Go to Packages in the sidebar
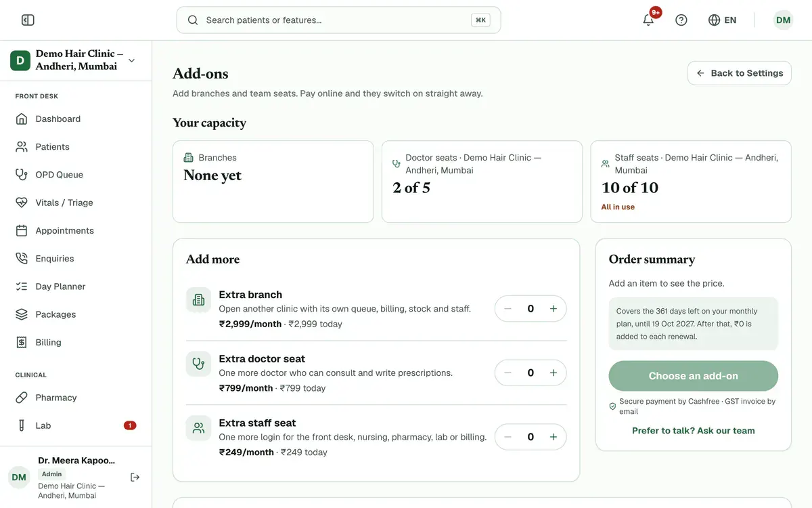The height and width of the screenshot is (508, 812). (76, 314)
